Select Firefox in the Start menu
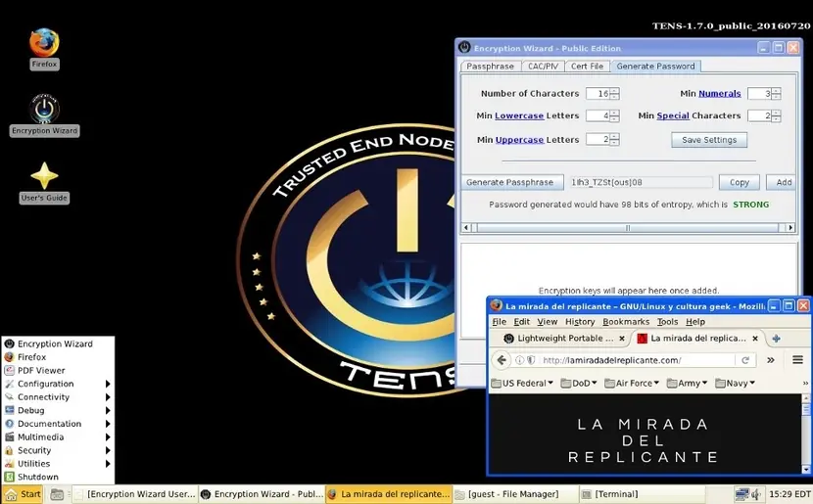 pyautogui.click(x=57, y=357)
